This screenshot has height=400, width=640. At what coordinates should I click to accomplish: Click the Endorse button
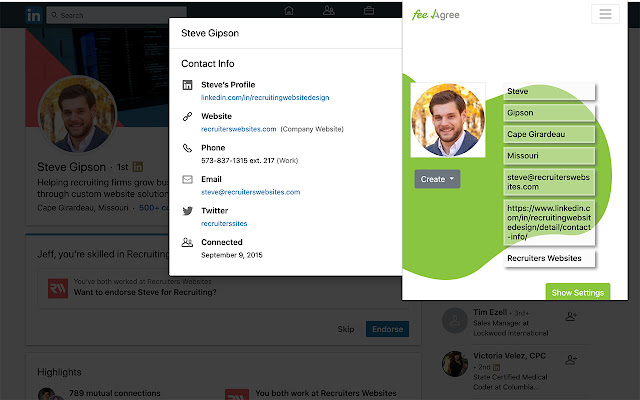point(387,329)
